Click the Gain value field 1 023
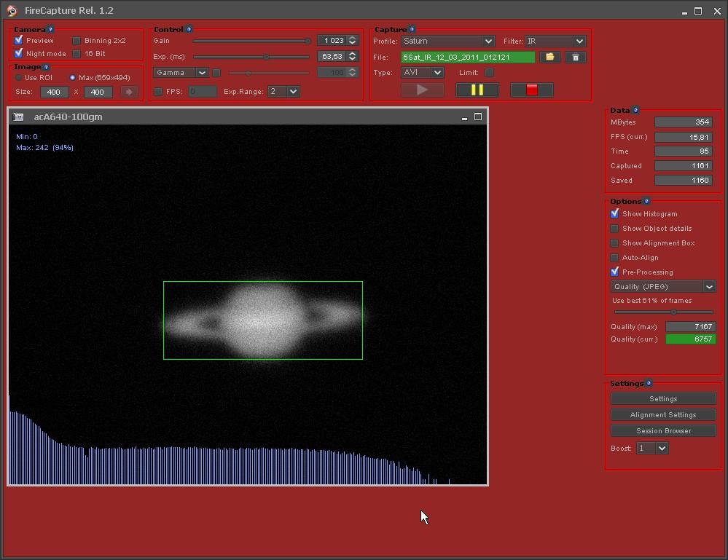This screenshot has width=728, height=560. (332, 41)
